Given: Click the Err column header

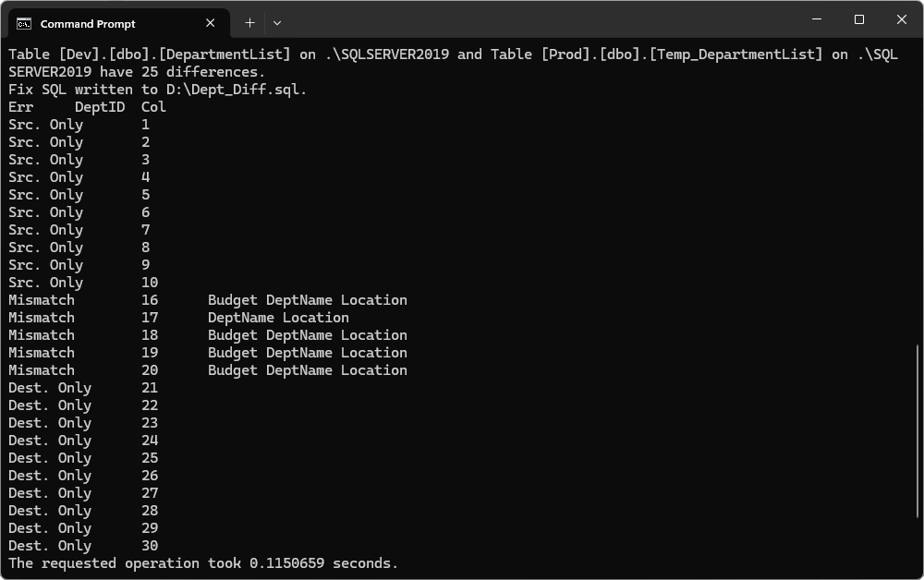Looking at the screenshot, I should coord(20,107).
